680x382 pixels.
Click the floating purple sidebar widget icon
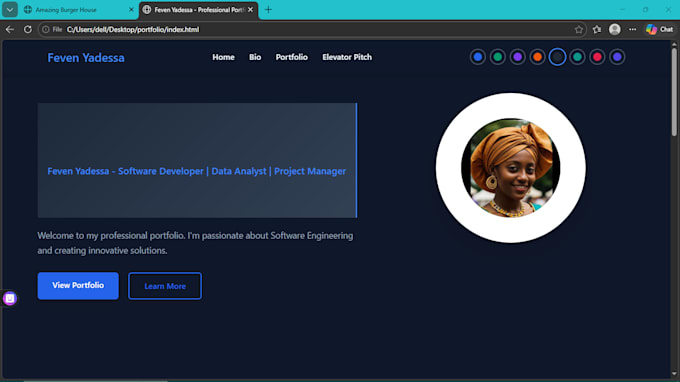click(x=10, y=298)
